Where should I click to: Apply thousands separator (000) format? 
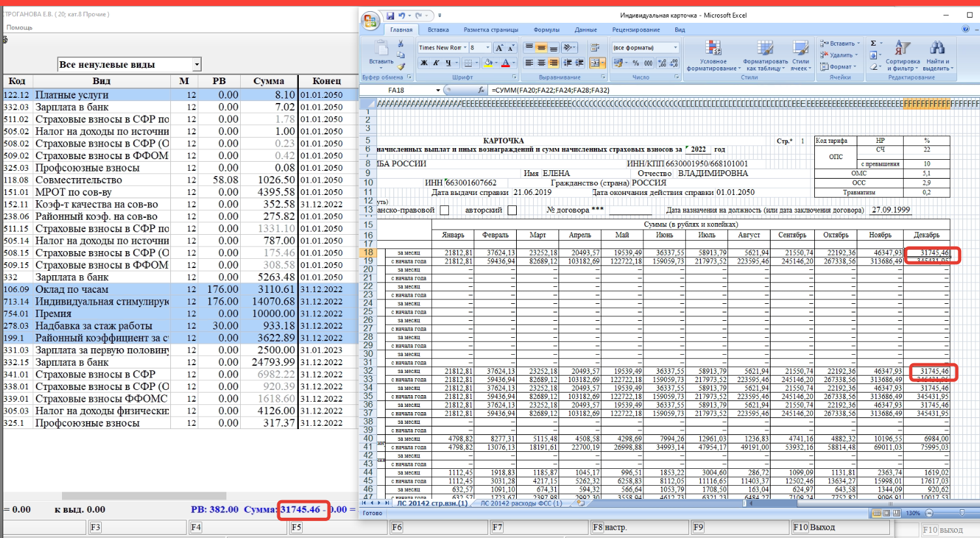(648, 63)
